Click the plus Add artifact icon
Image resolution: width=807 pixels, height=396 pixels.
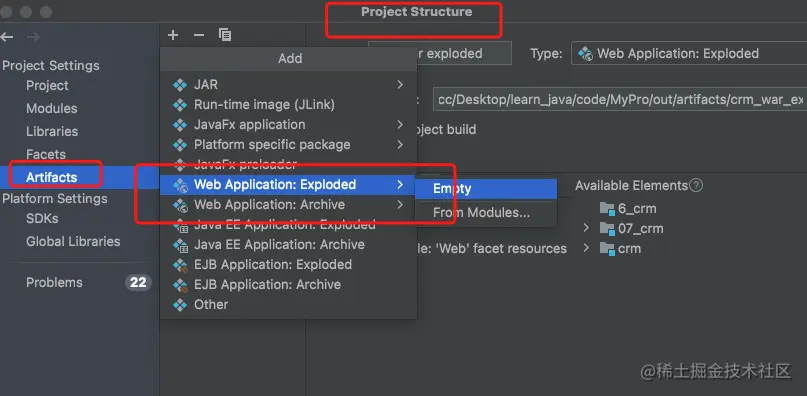coord(173,35)
